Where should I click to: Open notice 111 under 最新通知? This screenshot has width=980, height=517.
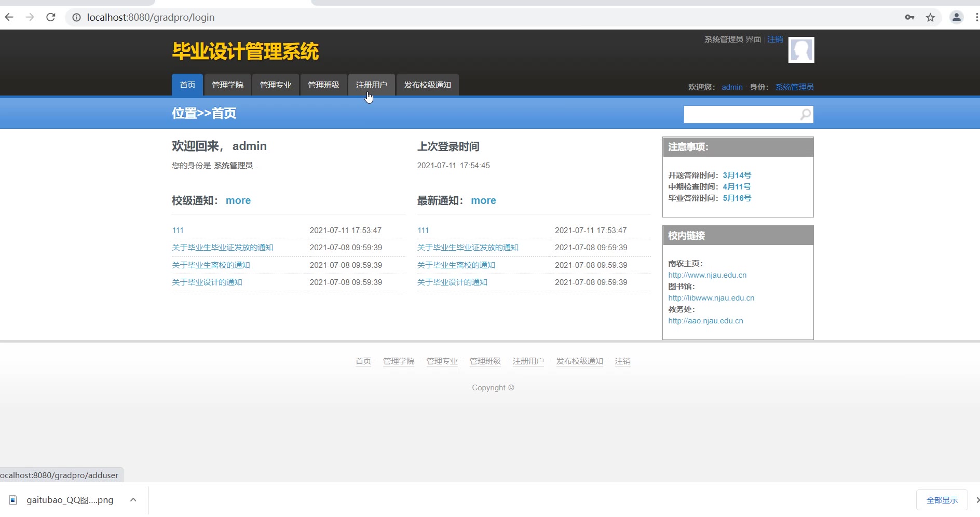click(423, 230)
